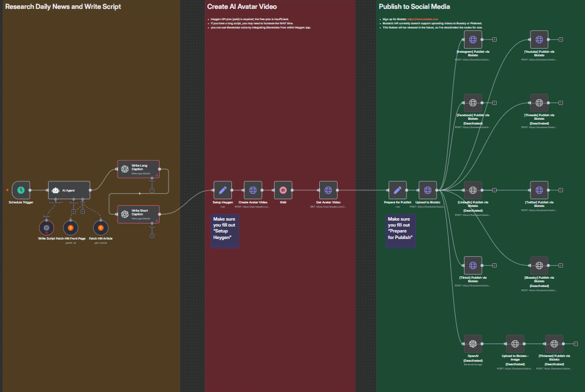Click the plus after Youtube Publish node

(x=561, y=40)
